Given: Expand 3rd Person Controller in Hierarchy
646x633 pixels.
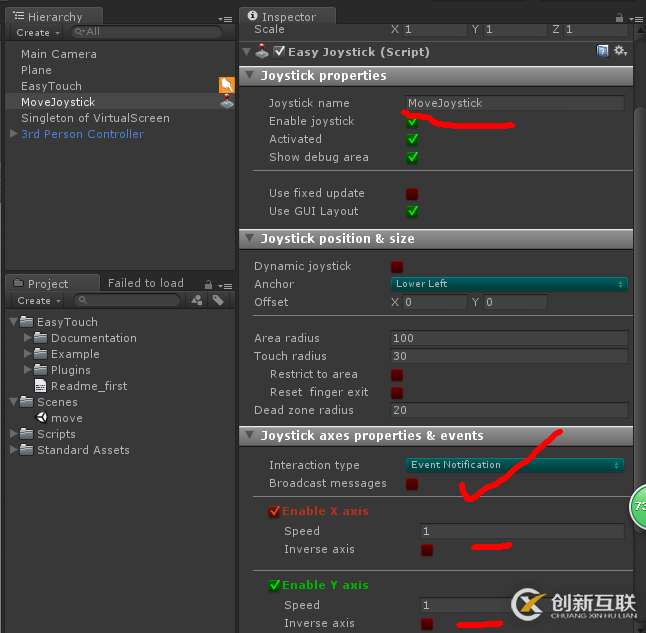Looking at the screenshot, I should pyautogui.click(x=13, y=134).
